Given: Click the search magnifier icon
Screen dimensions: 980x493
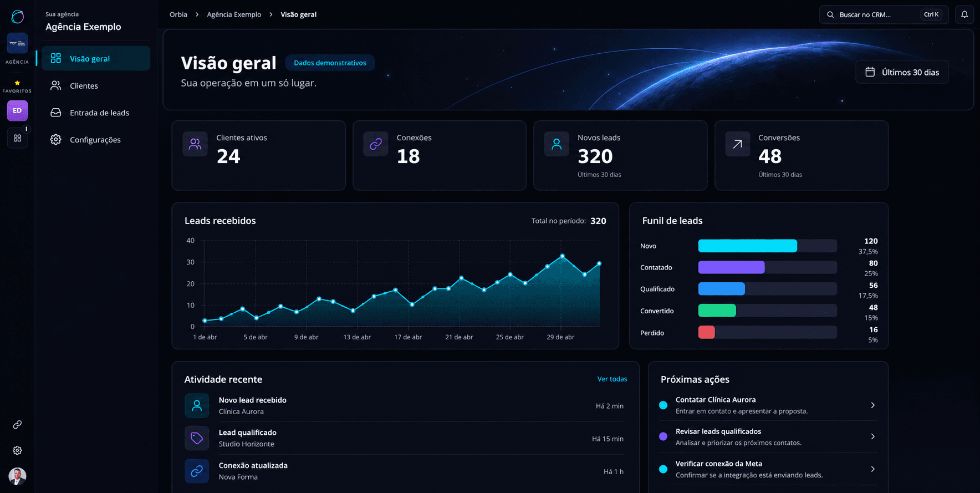Looking at the screenshot, I should [x=830, y=14].
